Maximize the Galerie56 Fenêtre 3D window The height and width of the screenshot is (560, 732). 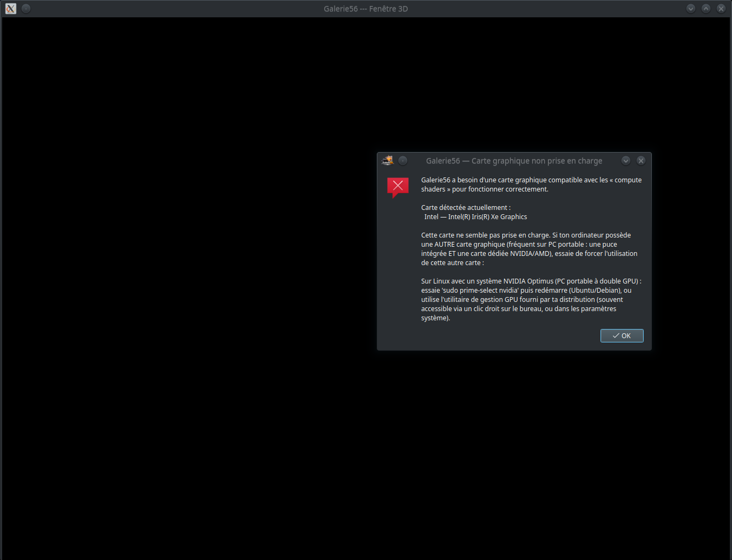point(706,9)
